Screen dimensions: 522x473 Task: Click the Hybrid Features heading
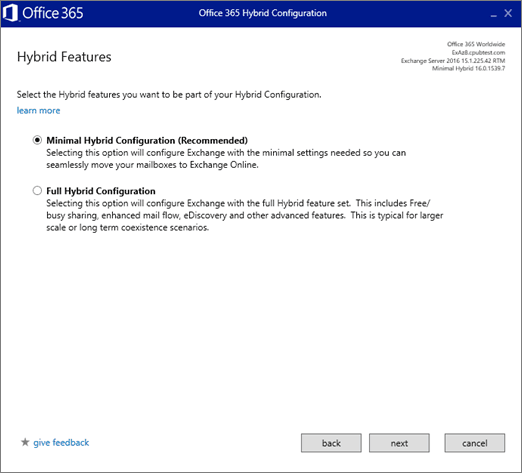64,57
